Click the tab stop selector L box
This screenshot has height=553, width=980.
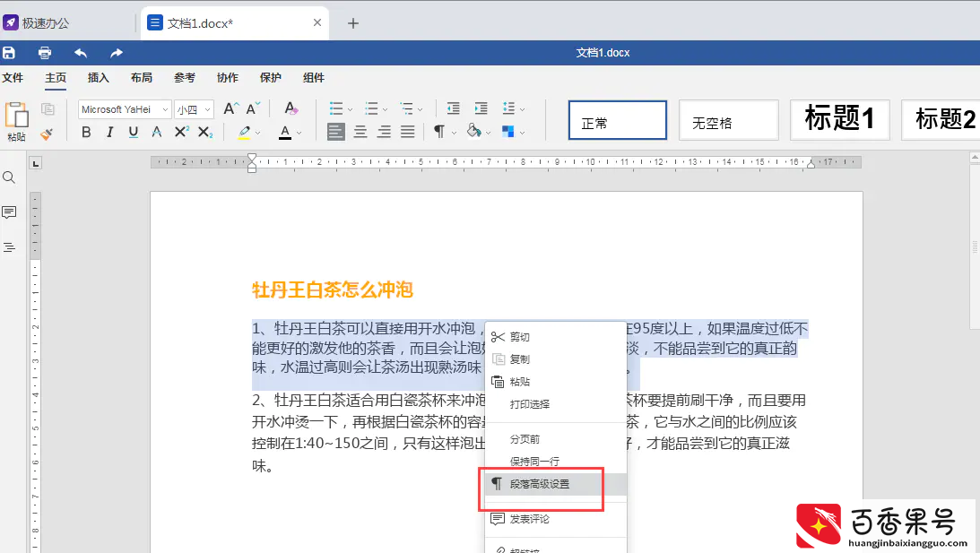36,163
